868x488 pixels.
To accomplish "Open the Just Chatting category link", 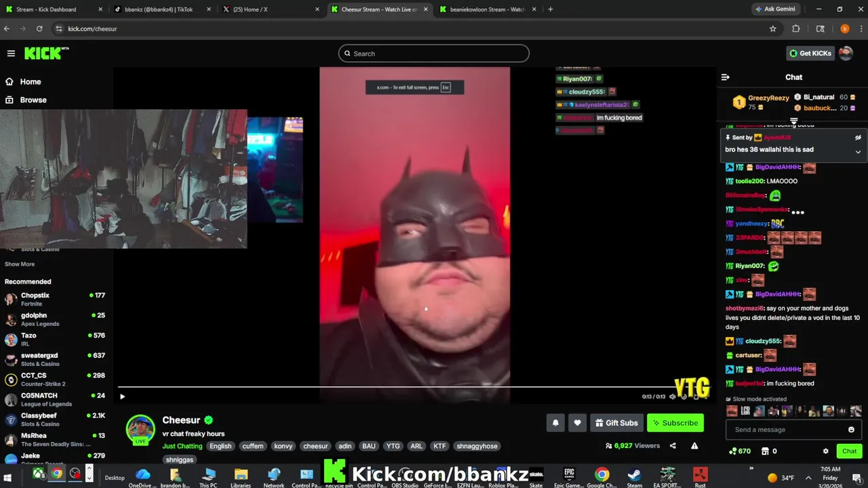I will [182, 446].
